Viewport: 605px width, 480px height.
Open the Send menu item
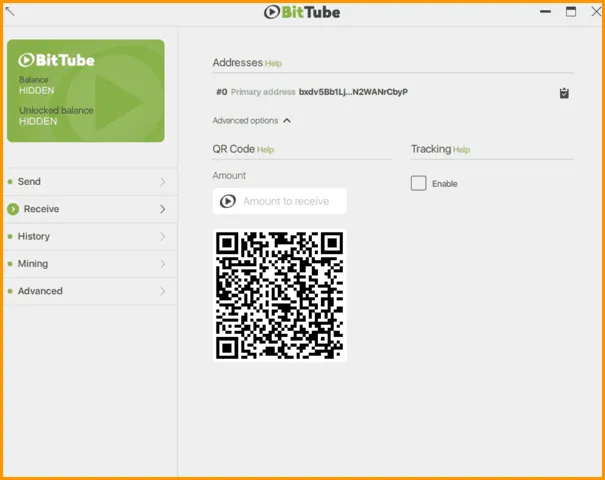pos(90,182)
